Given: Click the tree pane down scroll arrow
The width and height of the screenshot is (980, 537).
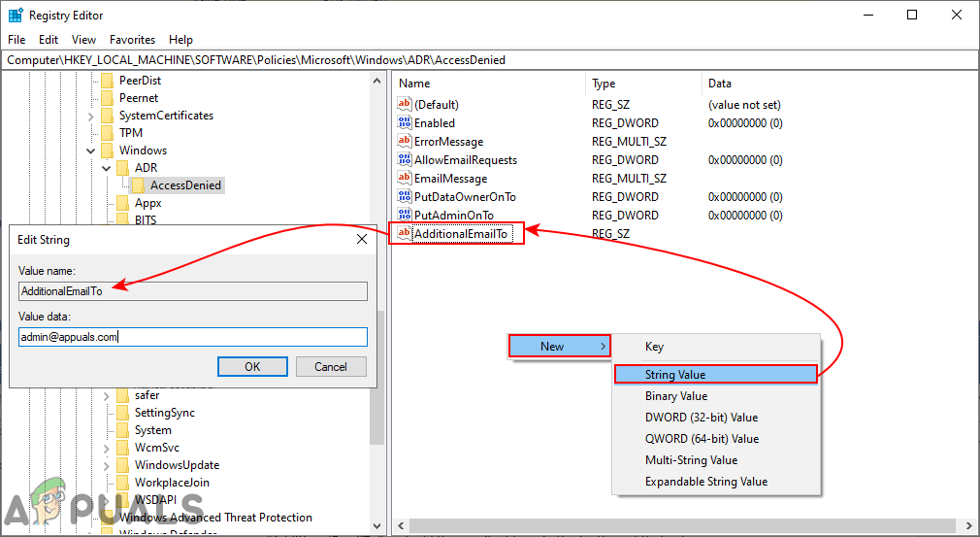Looking at the screenshot, I should (376, 525).
